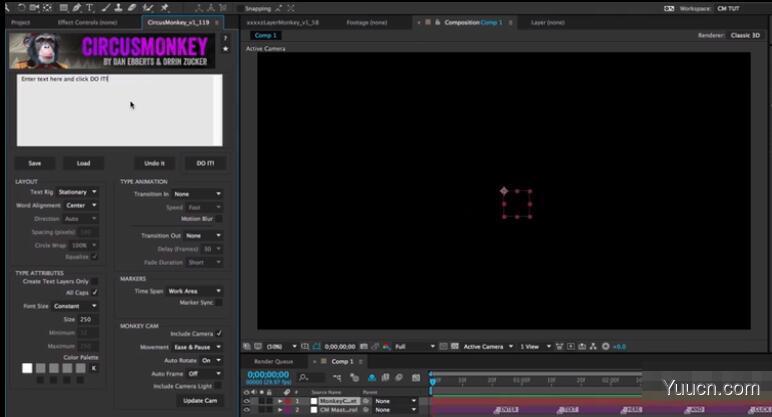Open the Transition In dropdown

click(197, 194)
